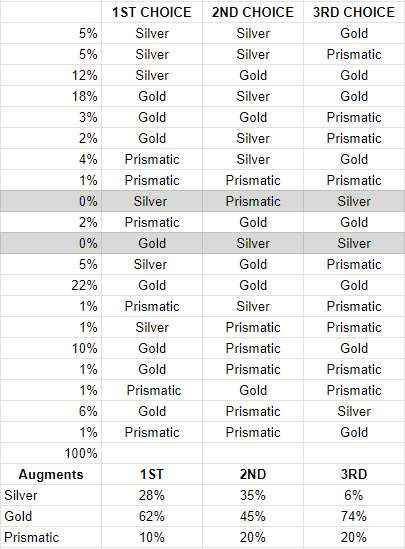Screen dimensions: 405x549
Task: Click the 18% probability cell
Action: coord(51,96)
